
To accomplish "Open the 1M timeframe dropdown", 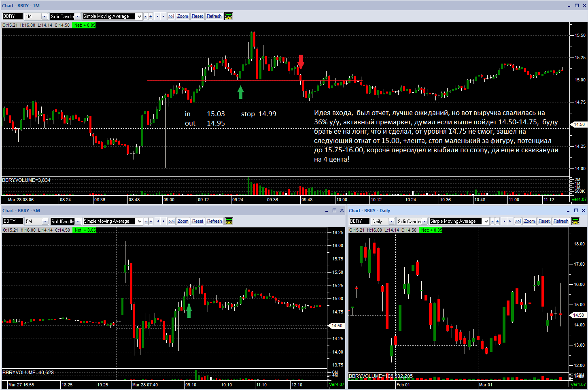I will (x=45, y=17).
